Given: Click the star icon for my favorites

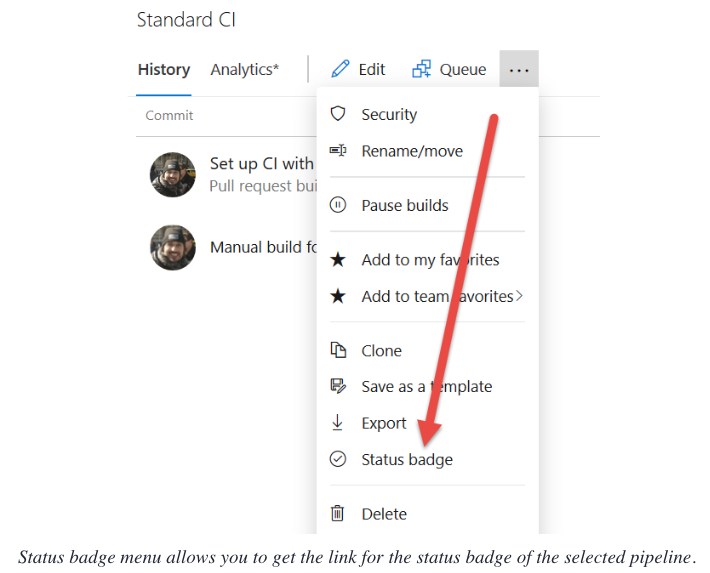Looking at the screenshot, I should coord(338,260).
